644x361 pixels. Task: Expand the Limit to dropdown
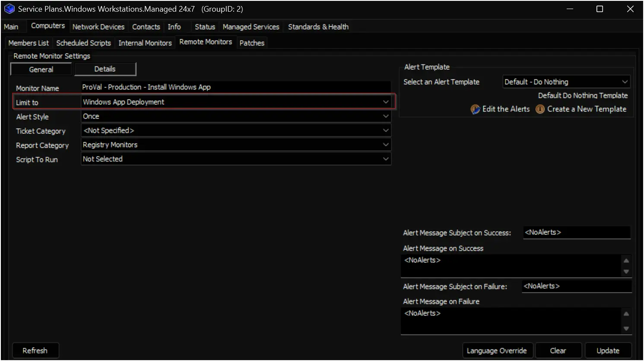coord(385,102)
